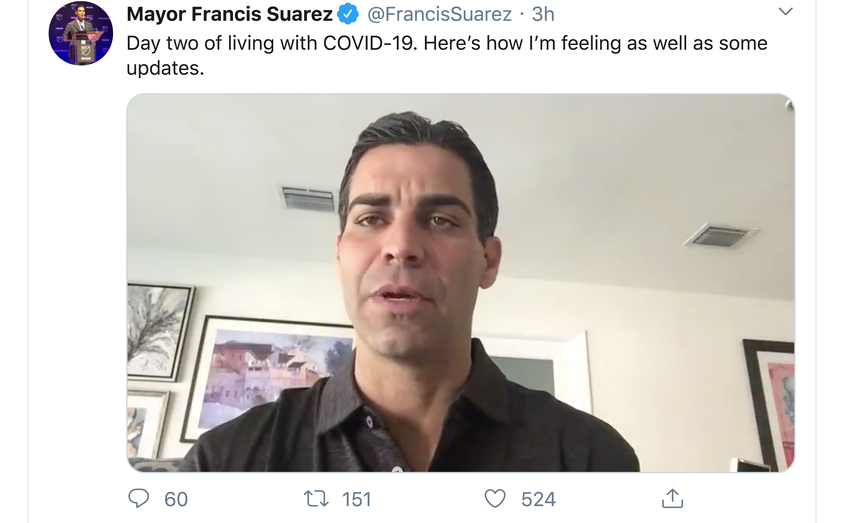Click the like count of 524
The height and width of the screenshot is (523, 855).
point(538,499)
